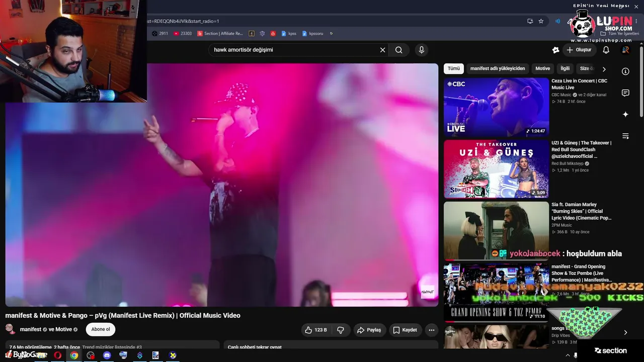Open YouTube notifications bell
644x362 pixels.
coord(606,50)
